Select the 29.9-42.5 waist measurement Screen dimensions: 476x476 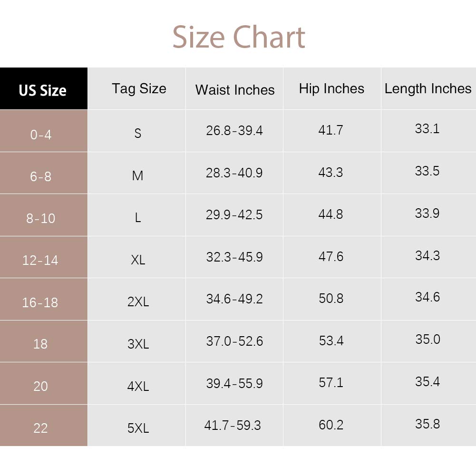[234, 214]
